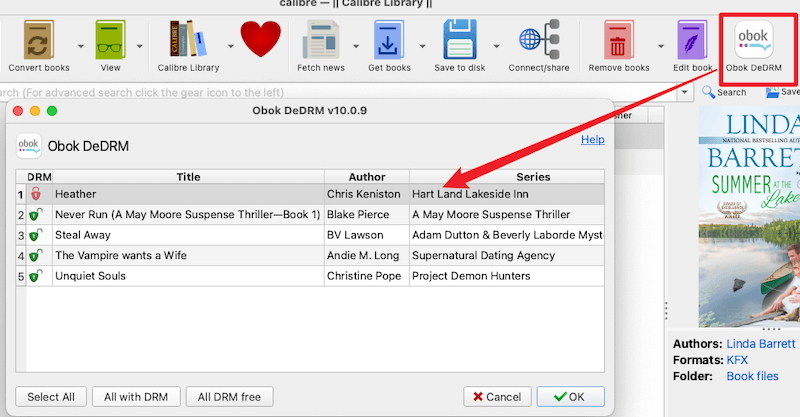Viewport: 800px width, 417px height.
Task: Click unlocked icon for The Vampire wants a Wife
Action: (x=35, y=255)
